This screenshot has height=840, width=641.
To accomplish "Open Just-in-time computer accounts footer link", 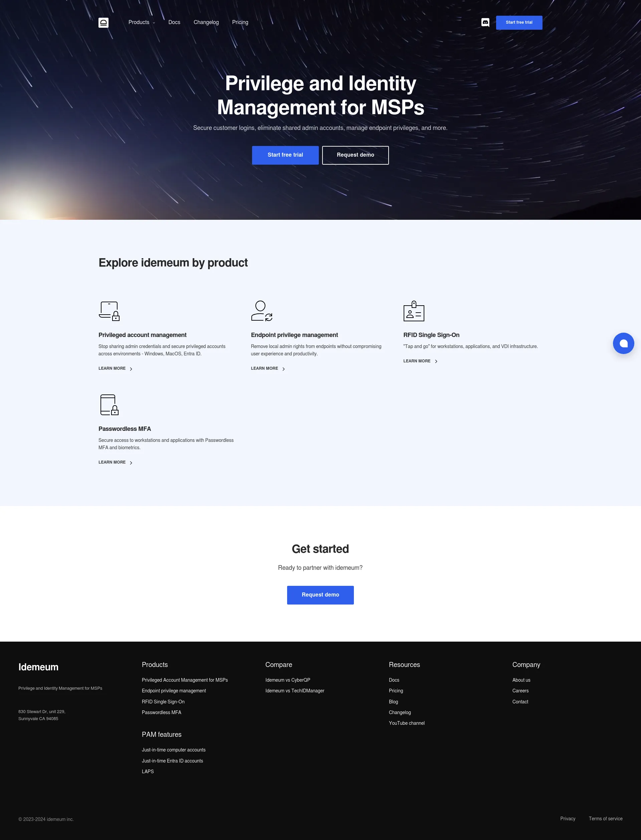I will (174, 750).
